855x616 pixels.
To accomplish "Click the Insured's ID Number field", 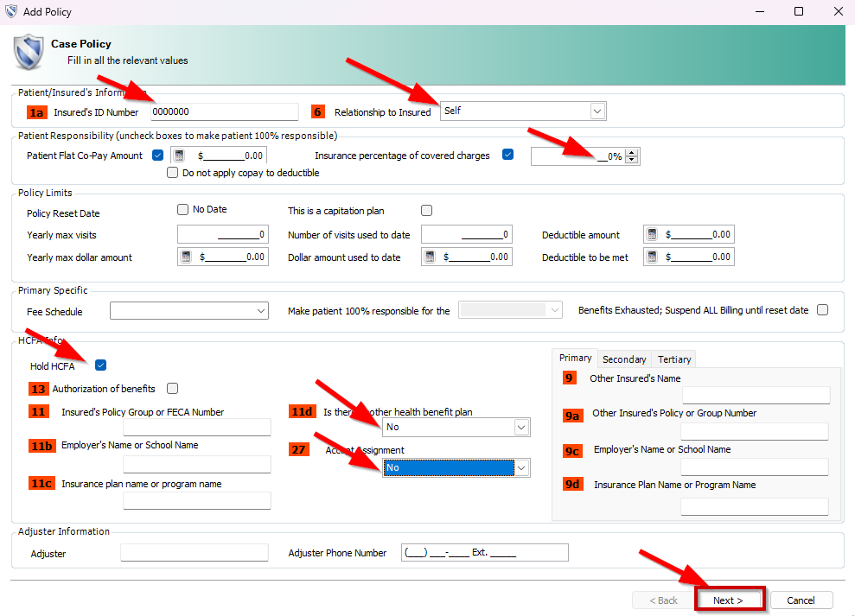I will pos(224,111).
